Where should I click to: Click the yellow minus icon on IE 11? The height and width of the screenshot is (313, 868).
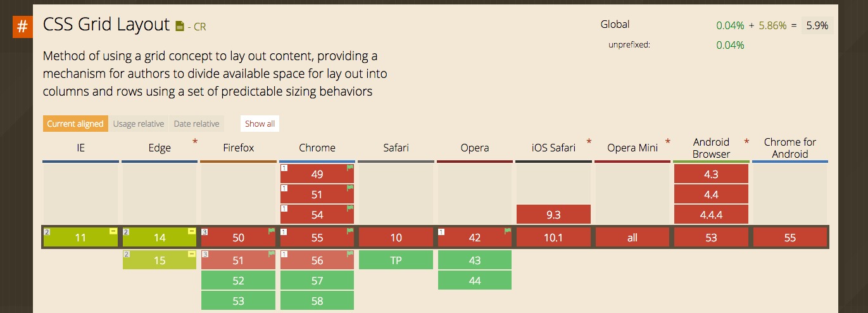(x=113, y=232)
